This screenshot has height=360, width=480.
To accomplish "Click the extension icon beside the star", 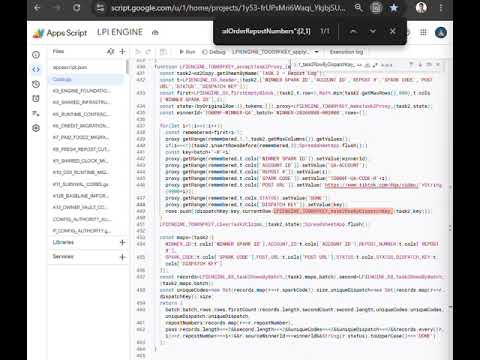I will pos(376,7).
